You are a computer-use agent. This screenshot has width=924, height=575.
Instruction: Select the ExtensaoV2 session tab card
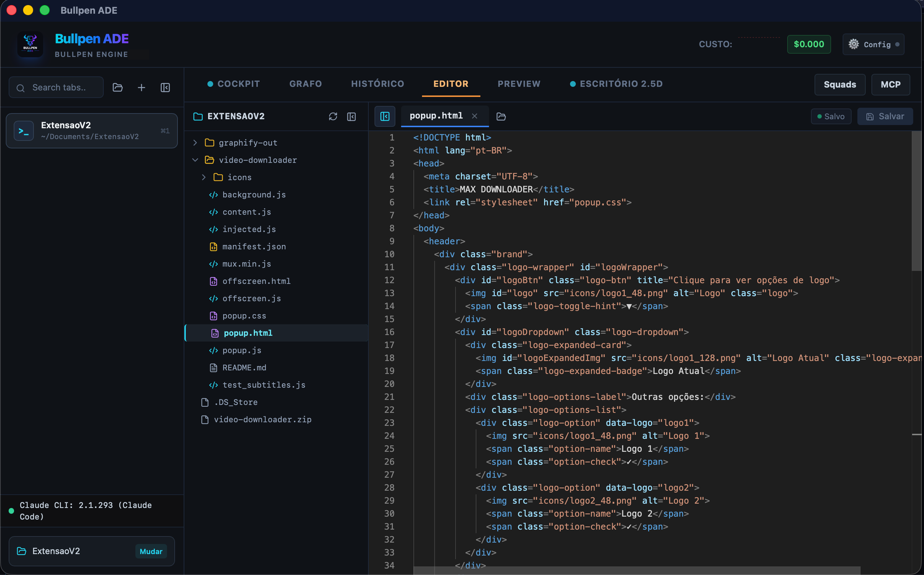[x=91, y=131]
